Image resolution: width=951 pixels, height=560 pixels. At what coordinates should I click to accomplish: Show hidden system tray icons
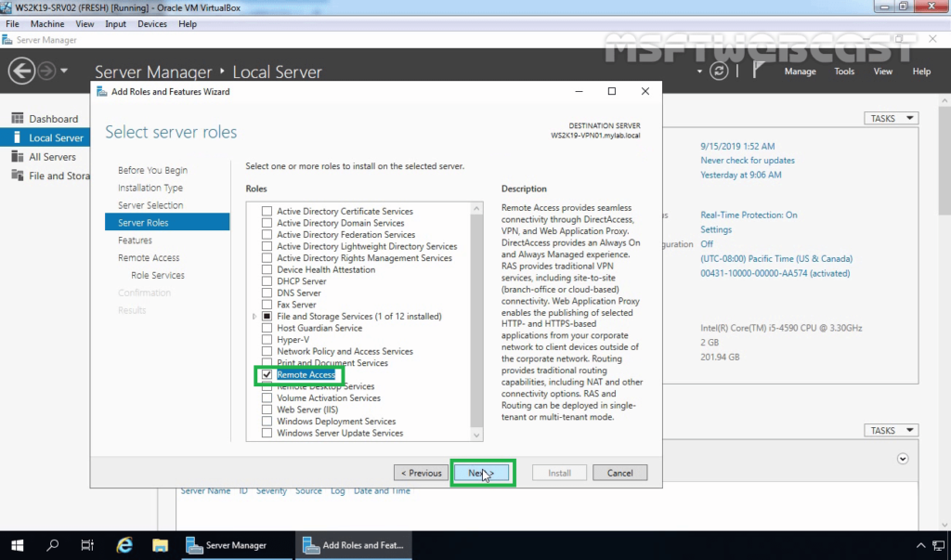920,545
